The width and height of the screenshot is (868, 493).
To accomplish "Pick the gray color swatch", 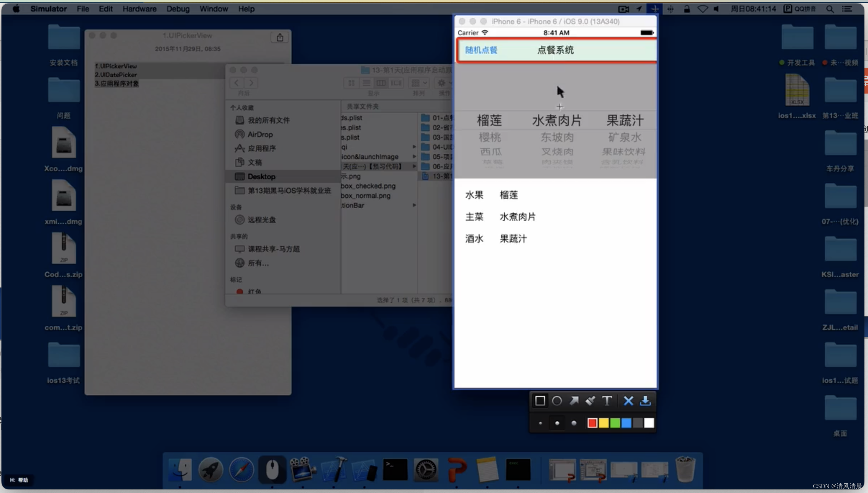I will point(638,423).
